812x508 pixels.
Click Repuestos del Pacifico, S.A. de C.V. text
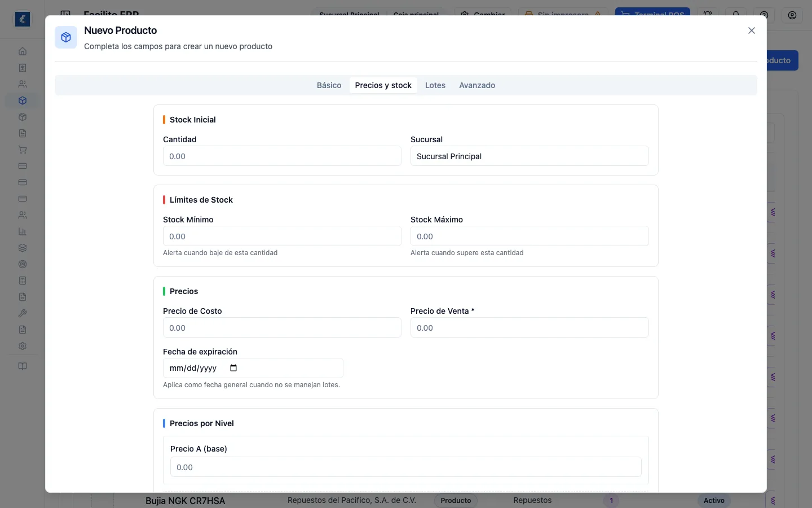tap(352, 501)
